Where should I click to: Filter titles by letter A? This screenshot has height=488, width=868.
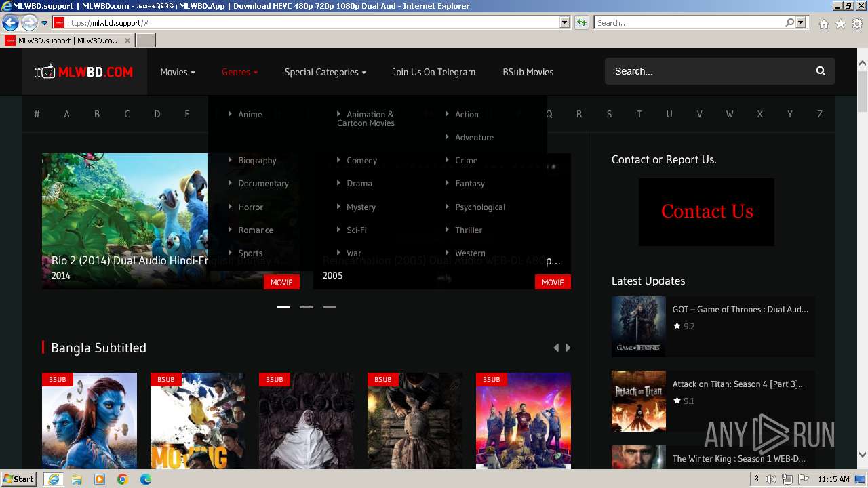[67, 114]
